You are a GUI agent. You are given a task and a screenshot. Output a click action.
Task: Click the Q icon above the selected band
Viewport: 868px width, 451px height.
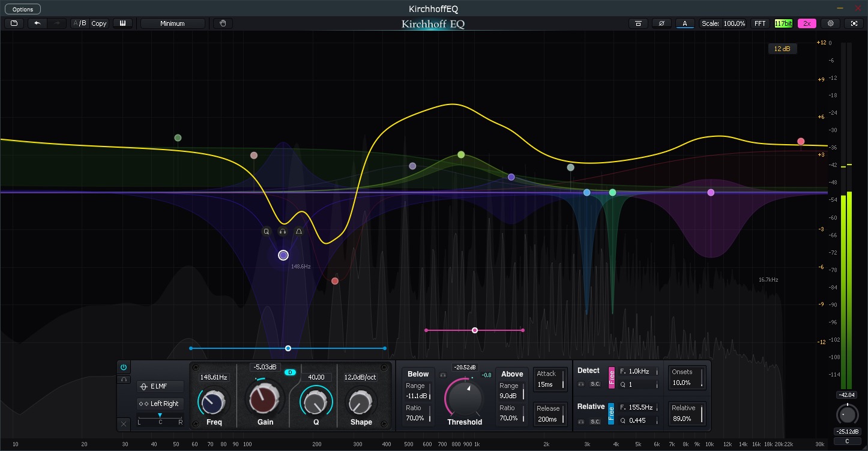coord(267,231)
